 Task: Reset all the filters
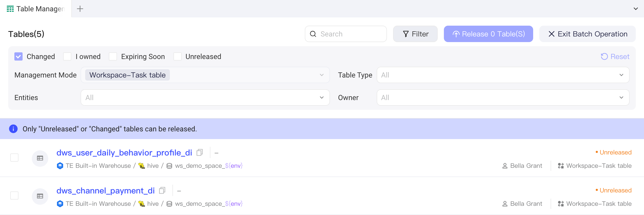tap(615, 56)
